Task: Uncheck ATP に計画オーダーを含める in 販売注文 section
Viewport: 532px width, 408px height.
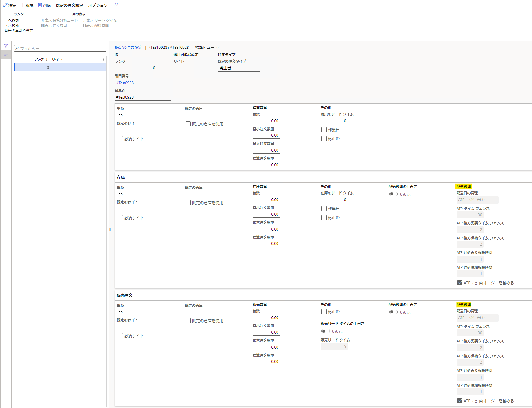Action: tap(460, 401)
